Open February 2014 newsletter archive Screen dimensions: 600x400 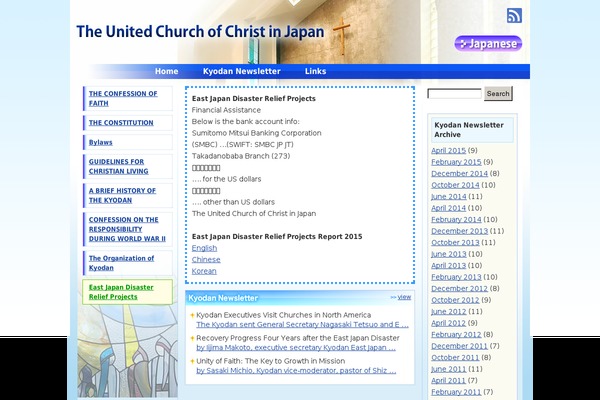(456, 219)
